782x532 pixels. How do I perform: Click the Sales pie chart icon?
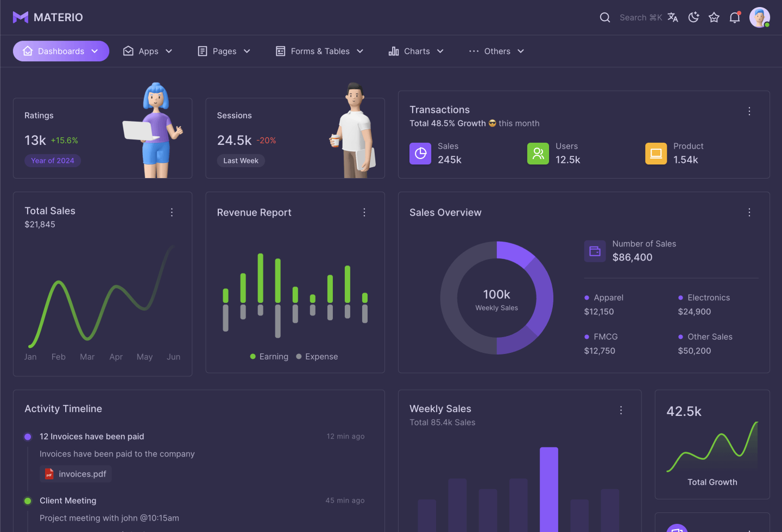[x=420, y=154]
